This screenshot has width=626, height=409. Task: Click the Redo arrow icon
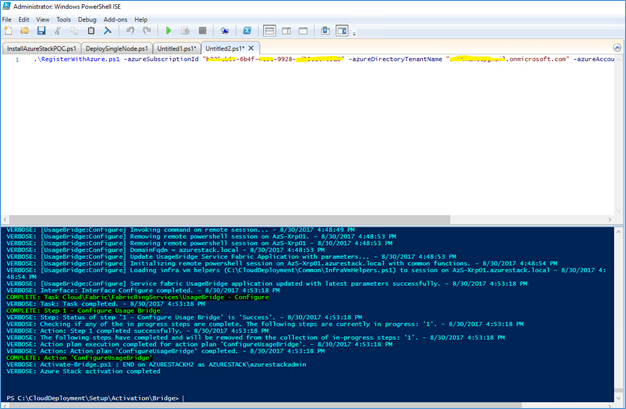[147, 31]
